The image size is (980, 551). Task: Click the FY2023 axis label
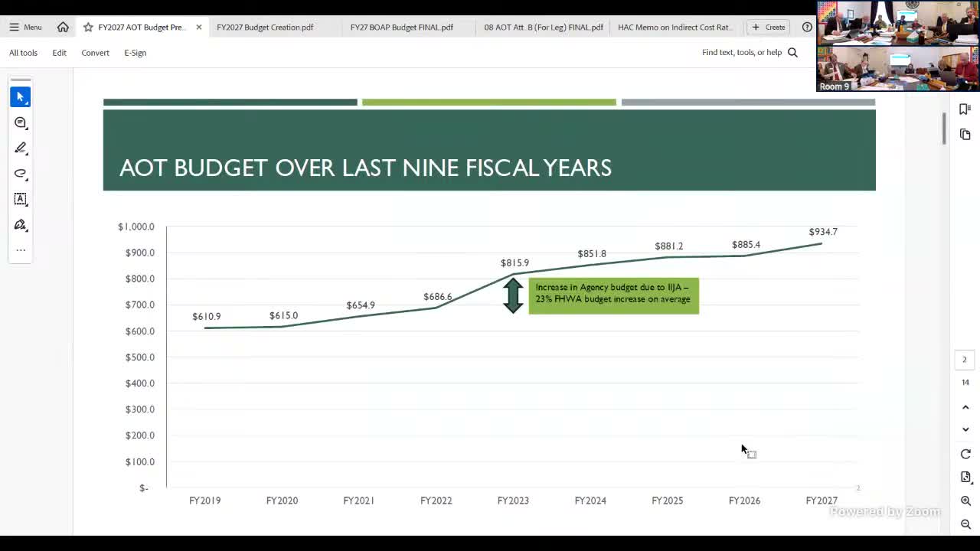point(513,500)
